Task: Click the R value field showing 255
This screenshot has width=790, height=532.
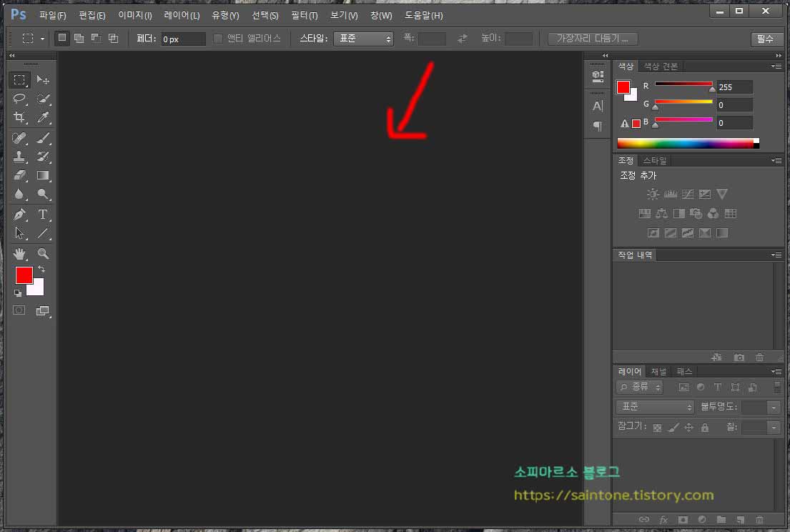Action: point(734,87)
